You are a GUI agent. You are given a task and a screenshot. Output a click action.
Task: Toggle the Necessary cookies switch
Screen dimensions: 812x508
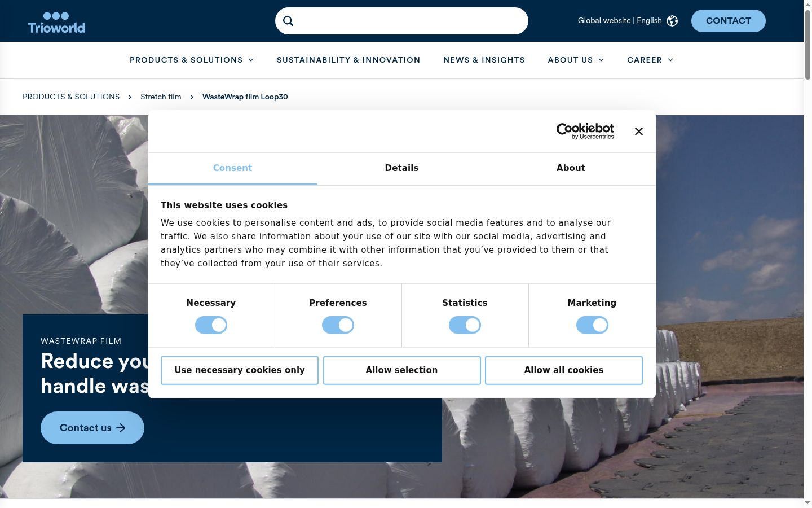[x=211, y=325]
